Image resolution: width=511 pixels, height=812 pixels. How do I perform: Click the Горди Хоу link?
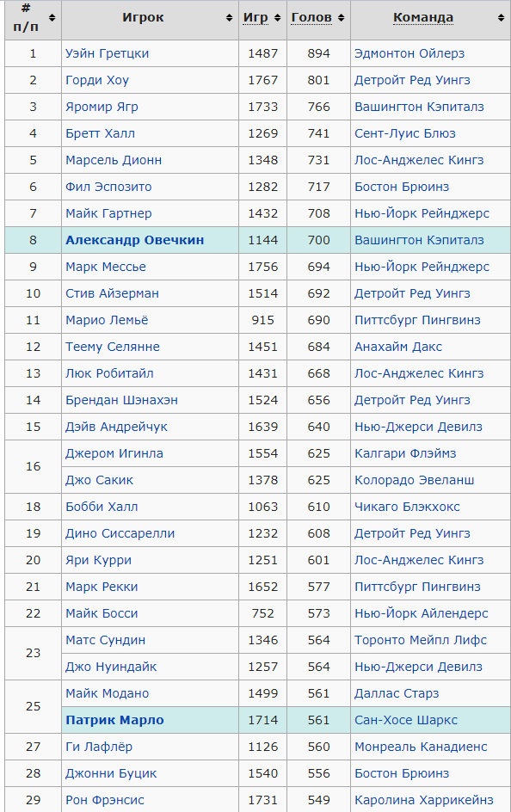point(97,80)
